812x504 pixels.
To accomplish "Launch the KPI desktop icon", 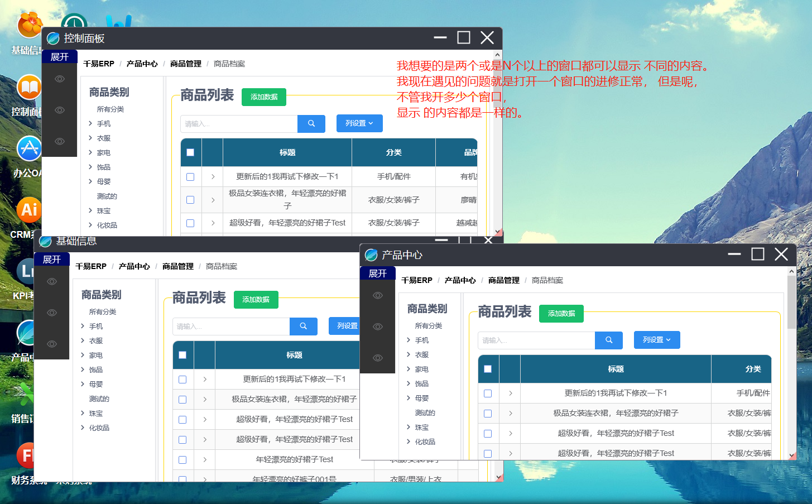I will [x=26, y=272].
